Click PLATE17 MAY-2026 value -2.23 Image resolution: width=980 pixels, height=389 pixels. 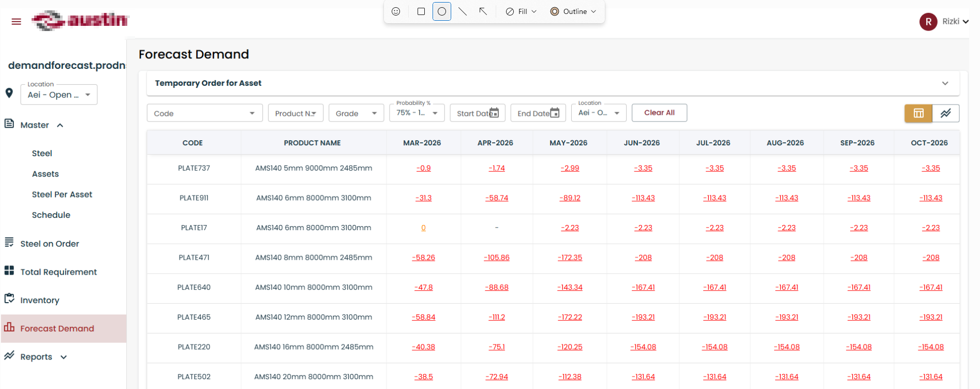pos(570,228)
